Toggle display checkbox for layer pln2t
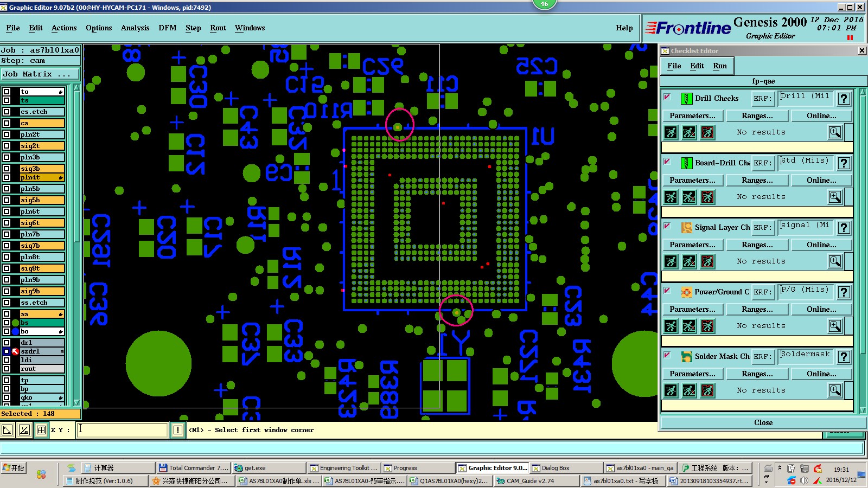 (x=7, y=134)
